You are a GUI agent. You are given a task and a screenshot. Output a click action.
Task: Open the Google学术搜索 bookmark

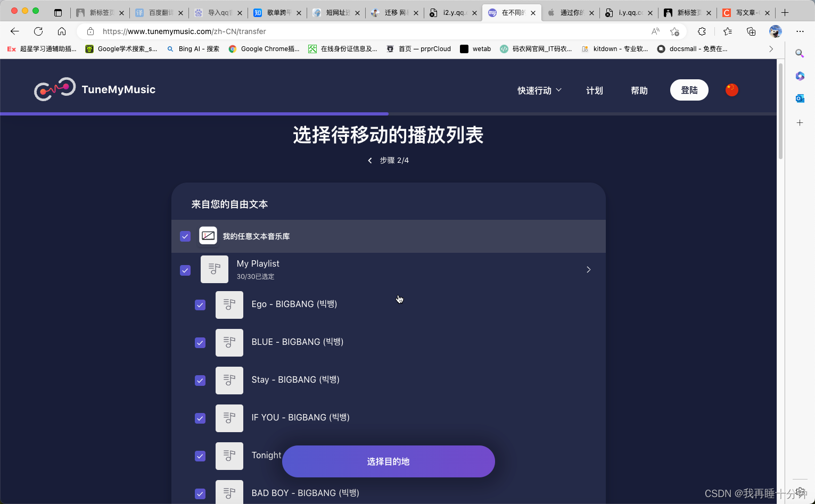121,49
